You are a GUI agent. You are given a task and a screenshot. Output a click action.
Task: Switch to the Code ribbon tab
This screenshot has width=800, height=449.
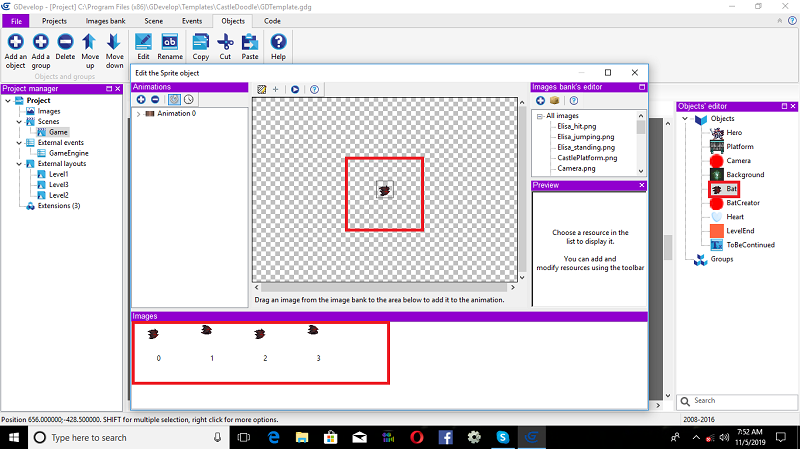pos(272,21)
